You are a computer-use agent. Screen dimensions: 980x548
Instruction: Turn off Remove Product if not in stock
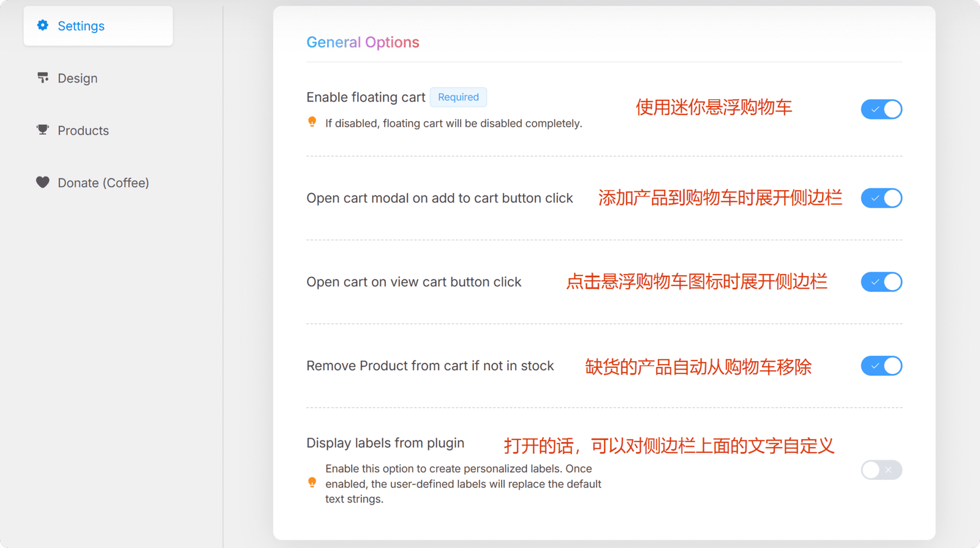coord(881,366)
